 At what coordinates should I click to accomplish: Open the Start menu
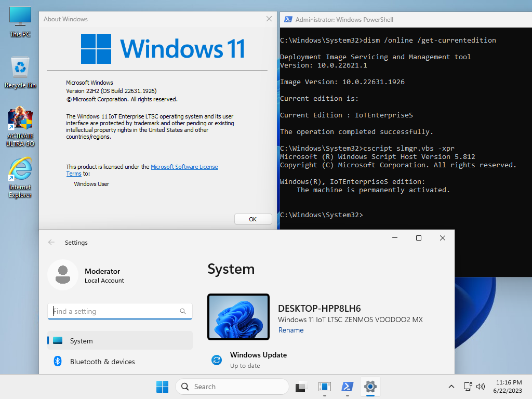[162, 387]
